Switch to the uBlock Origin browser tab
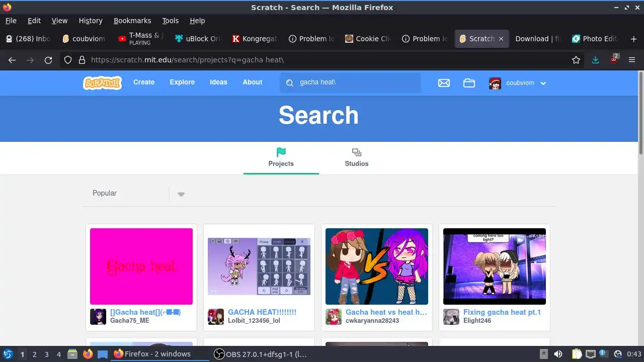Image resolution: width=644 pixels, height=362 pixels. pos(198,39)
